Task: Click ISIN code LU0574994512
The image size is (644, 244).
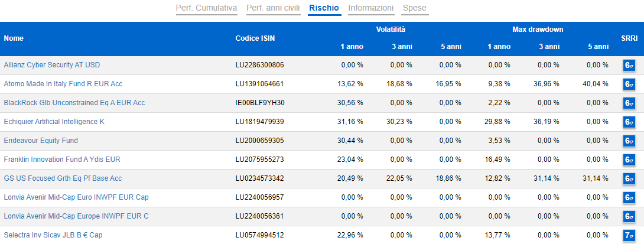Action: click(259, 235)
